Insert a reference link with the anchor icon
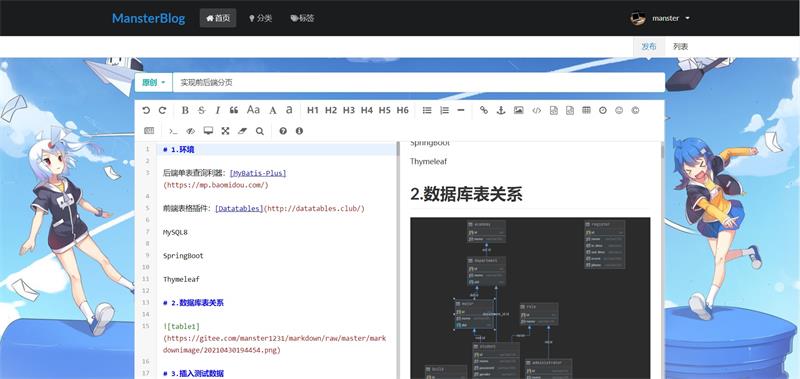This screenshot has height=379, width=800. pos(501,110)
